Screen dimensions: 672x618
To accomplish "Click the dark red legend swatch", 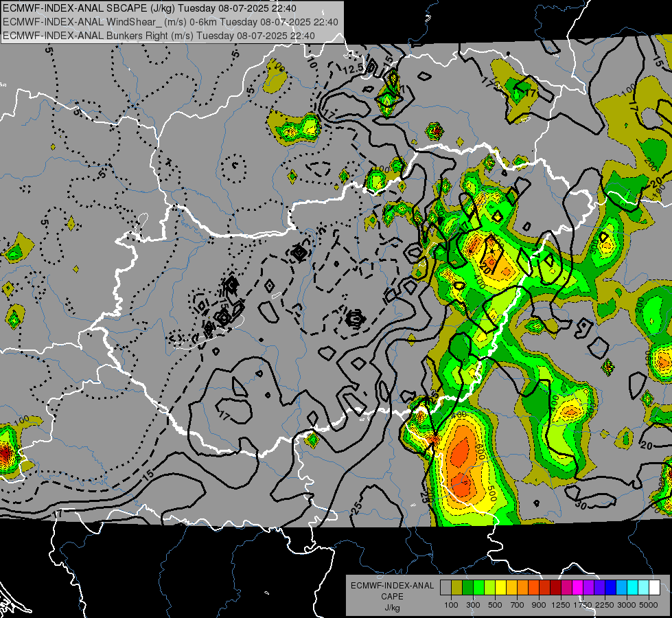I will [555, 588].
